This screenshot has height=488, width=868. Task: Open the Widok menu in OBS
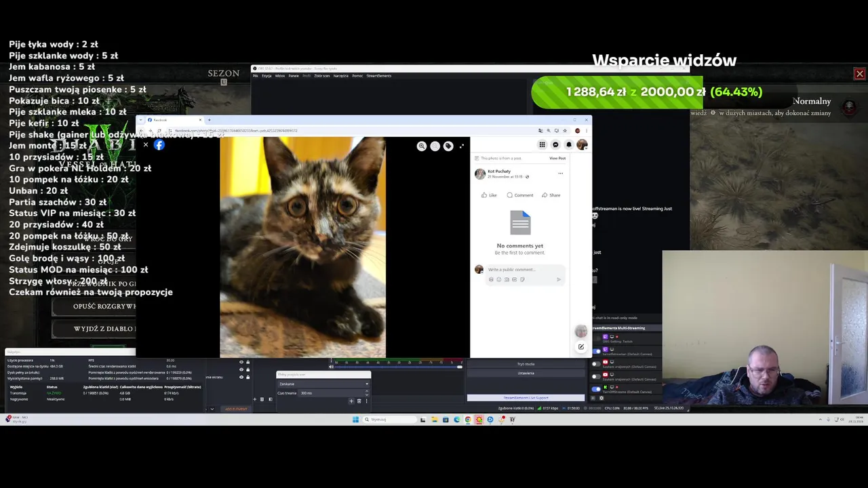click(279, 76)
